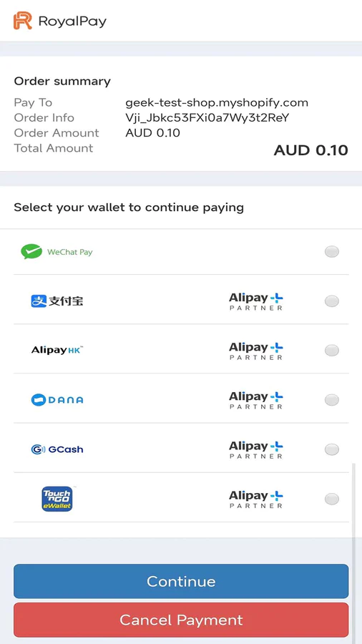
Task: Click Alipay+ Partner badge in AlipayHK row
Action: click(x=256, y=351)
